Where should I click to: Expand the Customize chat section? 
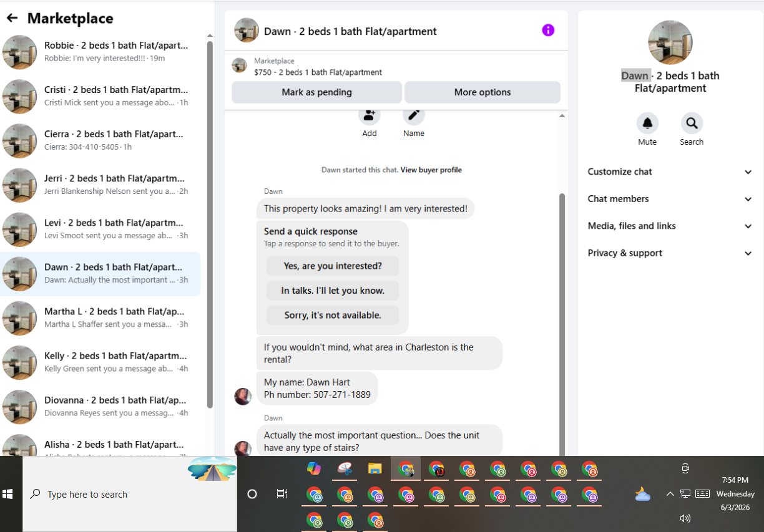670,172
